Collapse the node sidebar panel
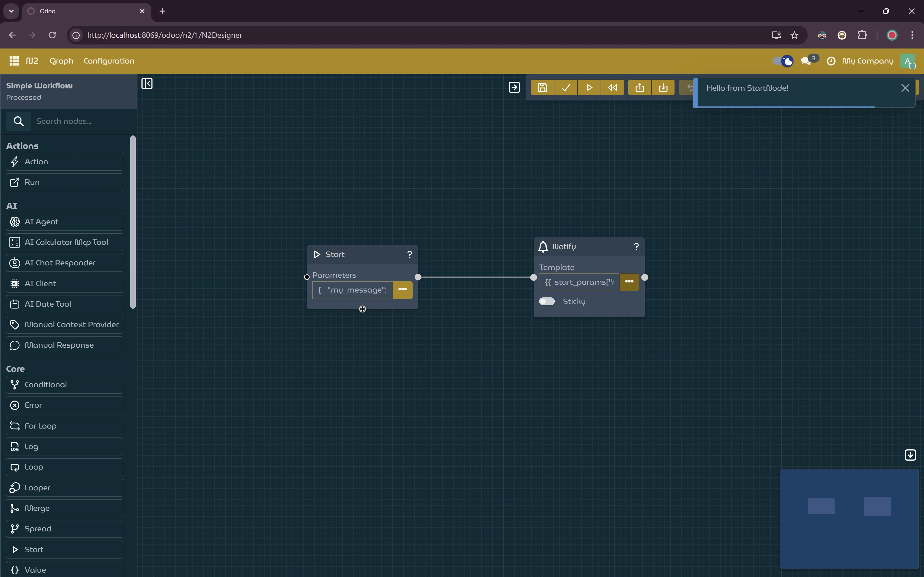Image resolution: width=924 pixels, height=577 pixels. (147, 83)
